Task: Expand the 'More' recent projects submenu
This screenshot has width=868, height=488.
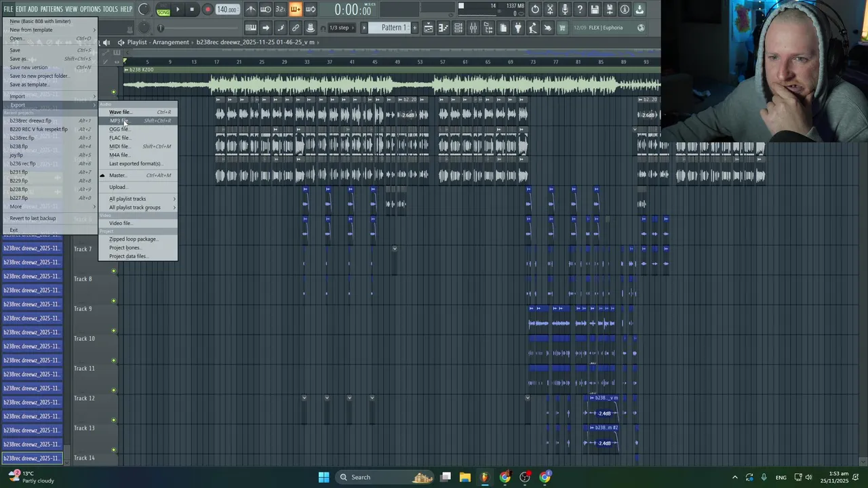Action: (50, 207)
